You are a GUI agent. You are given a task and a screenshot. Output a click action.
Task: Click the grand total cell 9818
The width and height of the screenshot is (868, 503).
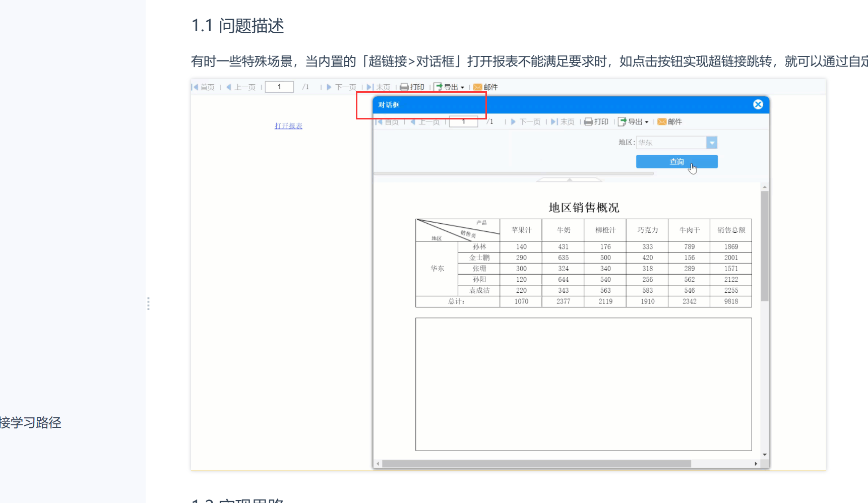coord(731,301)
